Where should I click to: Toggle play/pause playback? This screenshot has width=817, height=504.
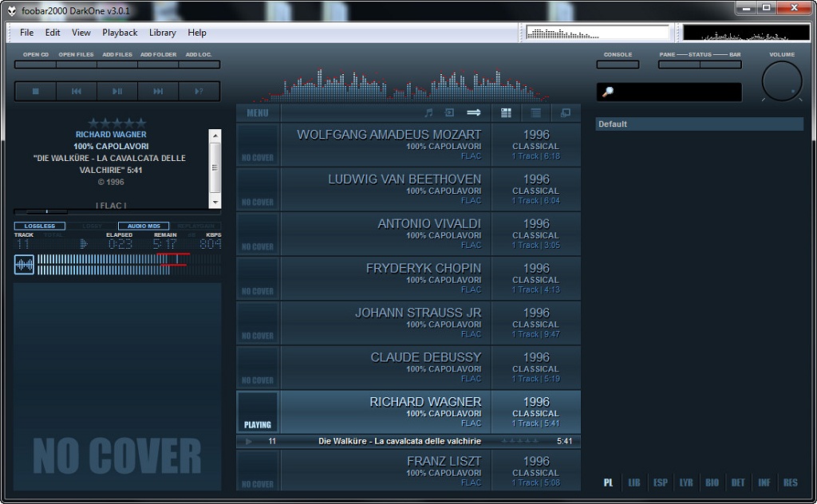(x=117, y=91)
